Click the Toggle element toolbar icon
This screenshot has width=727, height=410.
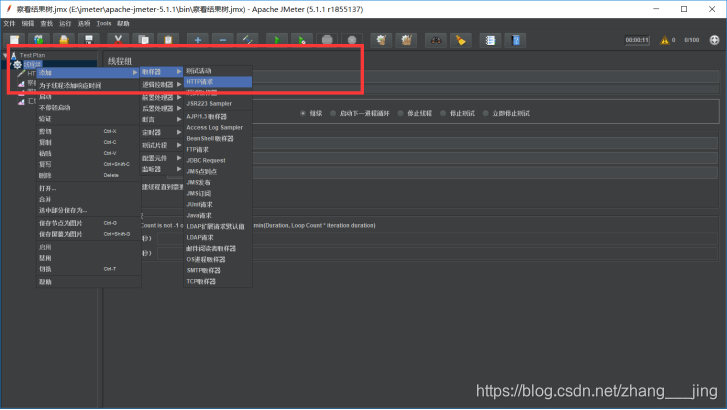click(x=248, y=40)
